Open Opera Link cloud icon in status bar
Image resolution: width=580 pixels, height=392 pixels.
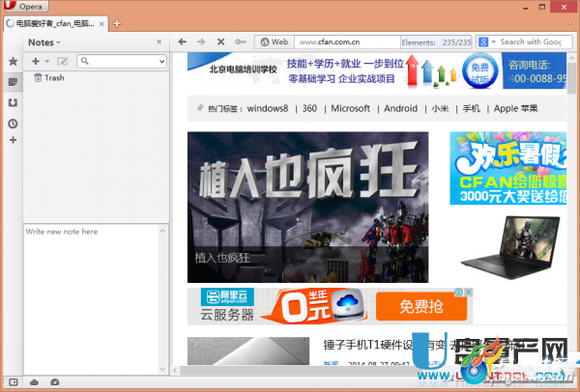pyautogui.click(x=34, y=382)
